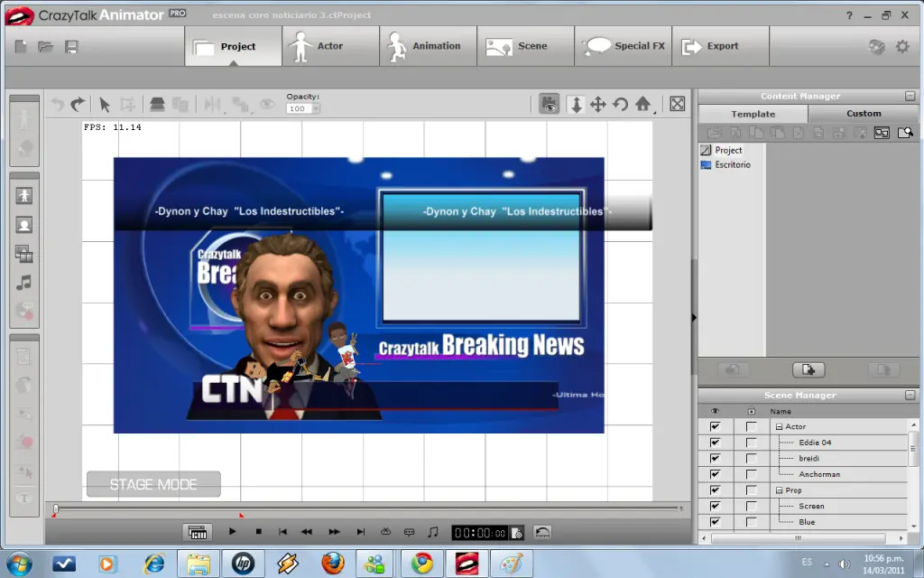Select the Template tab

[x=753, y=114]
